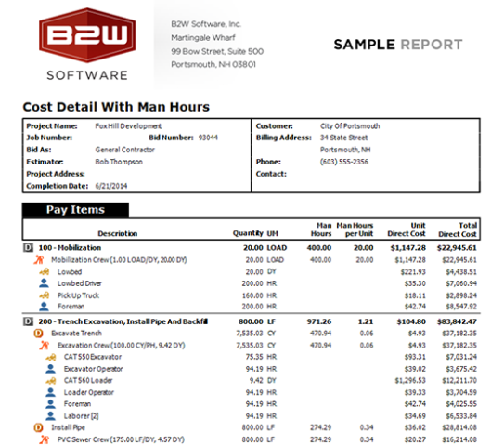Click the equipment icon next to Pick Up Truck
Viewport: 504px width, 446px height.
[x=45, y=295]
